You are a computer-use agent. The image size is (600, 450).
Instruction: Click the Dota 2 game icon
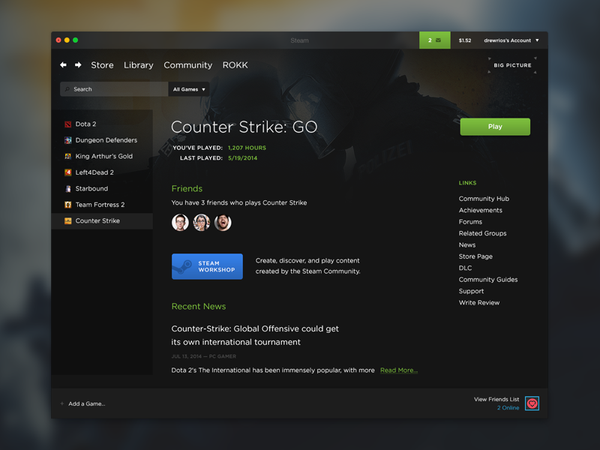(68, 124)
